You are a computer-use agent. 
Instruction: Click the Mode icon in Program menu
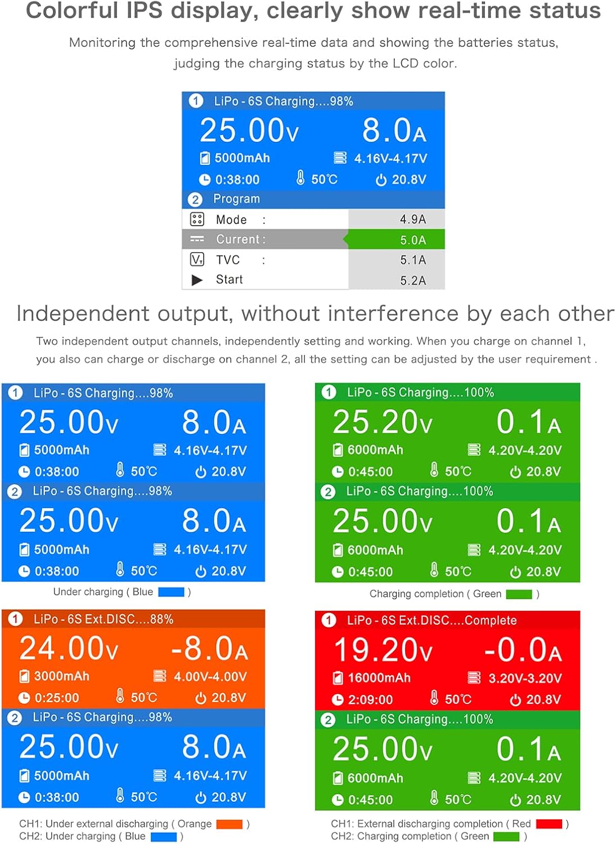pos(197,219)
